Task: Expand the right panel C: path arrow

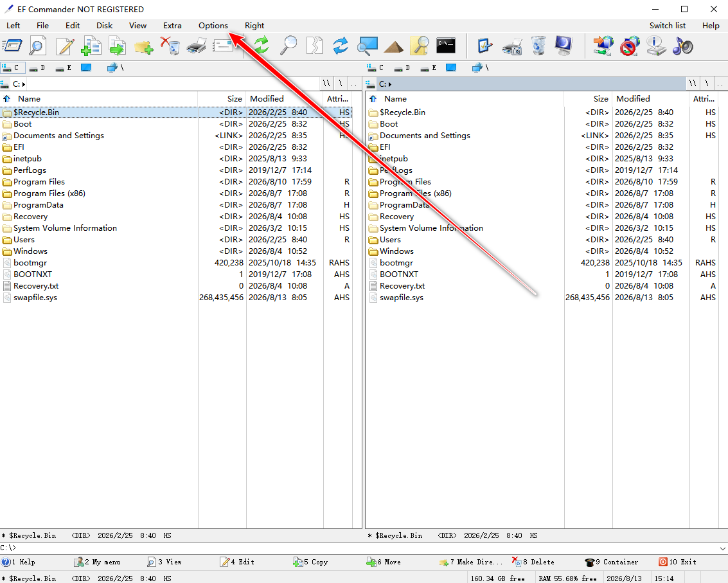Action: pyautogui.click(x=389, y=84)
